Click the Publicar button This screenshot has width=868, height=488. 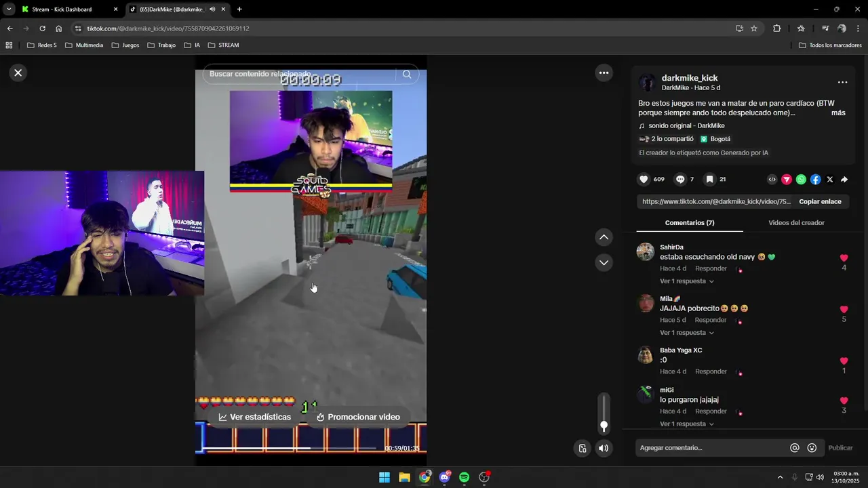pyautogui.click(x=840, y=448)
